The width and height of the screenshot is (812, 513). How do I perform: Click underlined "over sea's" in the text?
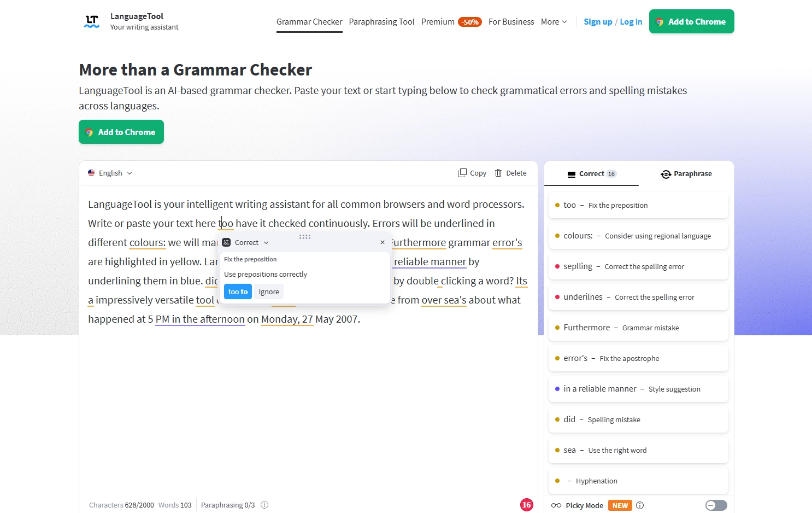(x=444, y=300)
